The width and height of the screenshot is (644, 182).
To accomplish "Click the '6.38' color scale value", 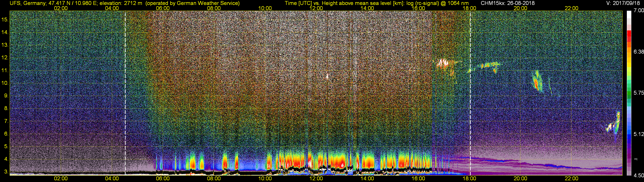I will click(x=638, y=52).
